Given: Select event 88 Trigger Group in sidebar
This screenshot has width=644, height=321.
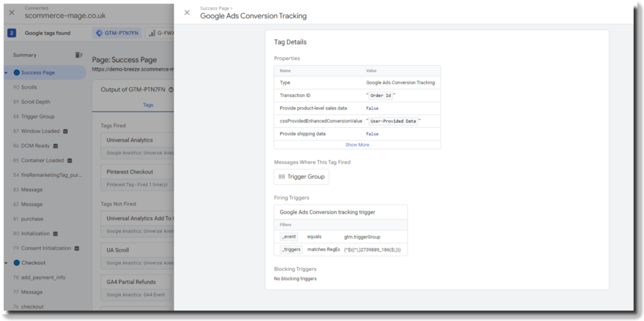Looking at the screenshot, I should (x=34, y=116).
